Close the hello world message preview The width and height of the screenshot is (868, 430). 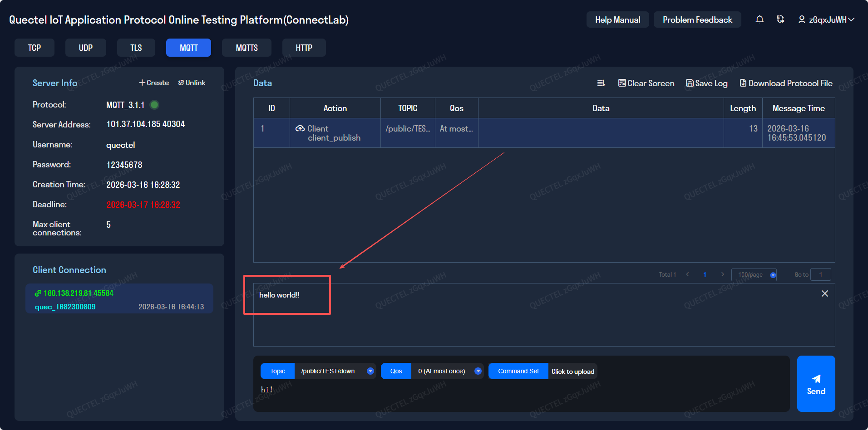click(825, 293)
